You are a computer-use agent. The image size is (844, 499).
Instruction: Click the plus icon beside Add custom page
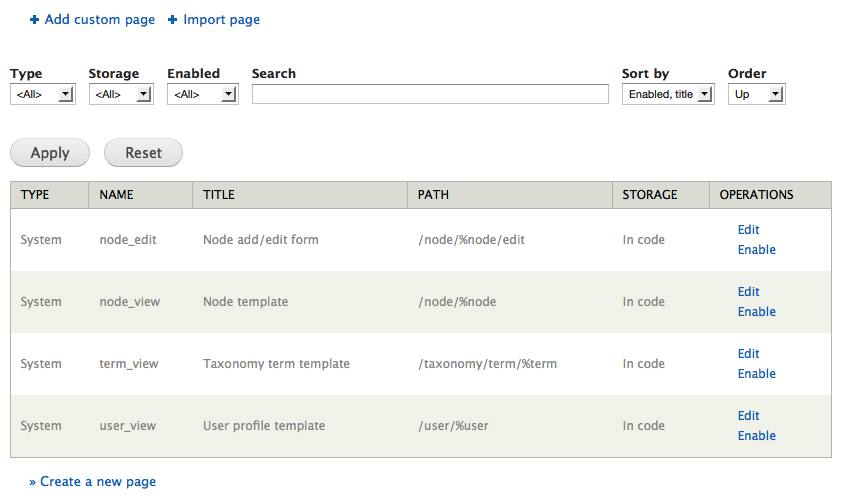tap(34, 20)
